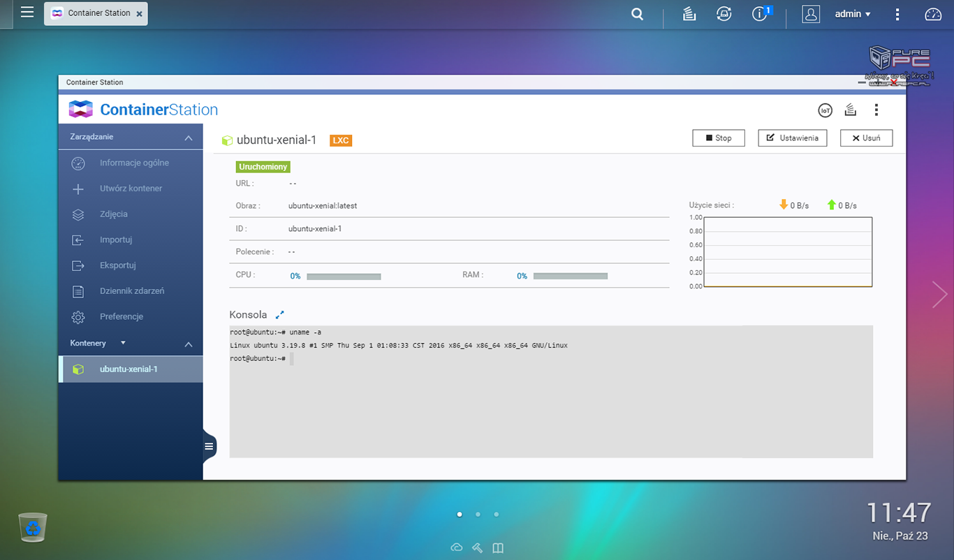
Task: Open background tasks icon in top bar
Action: tap(689, 14)
